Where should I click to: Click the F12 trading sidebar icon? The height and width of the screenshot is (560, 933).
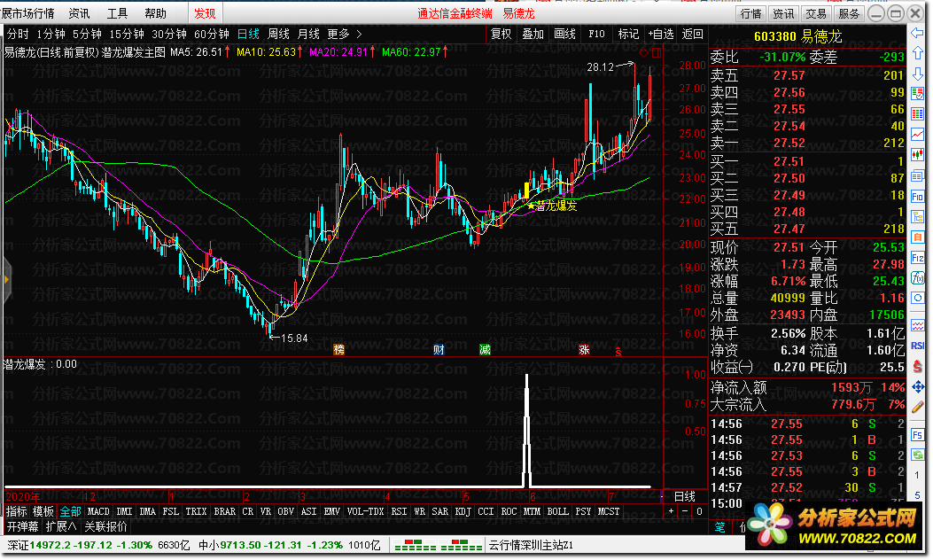coord(917,258)
